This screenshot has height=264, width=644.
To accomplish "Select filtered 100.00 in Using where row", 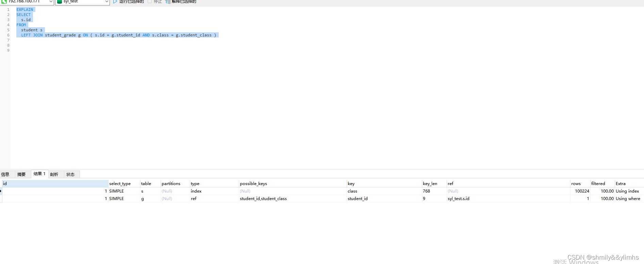I will [x=602, y=199].
